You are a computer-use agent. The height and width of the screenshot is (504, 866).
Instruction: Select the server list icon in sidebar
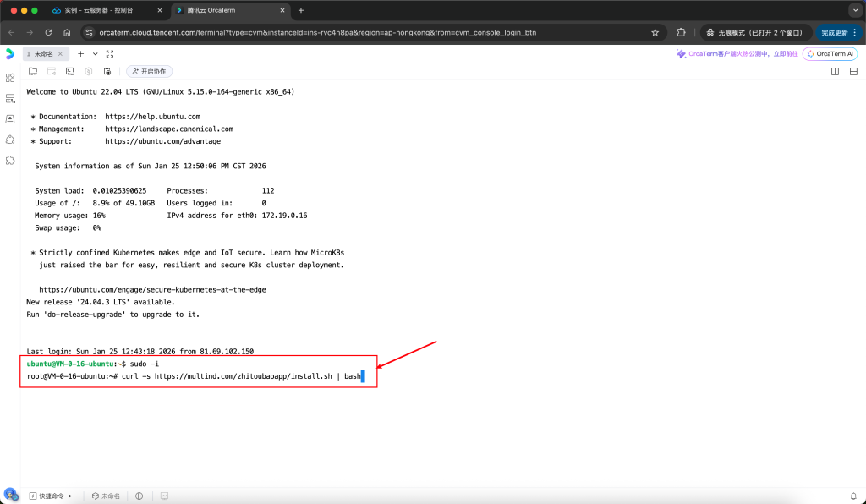[x=10, y=98]
